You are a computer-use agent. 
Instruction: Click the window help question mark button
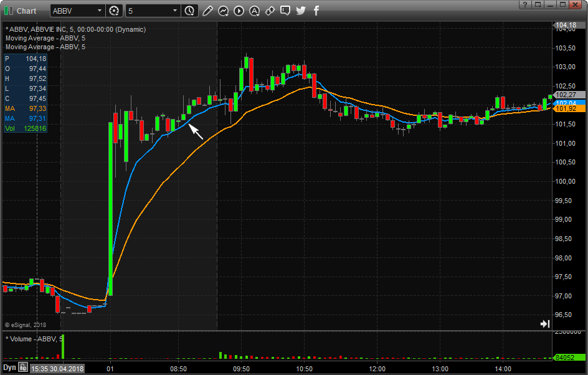coord(525,4)
